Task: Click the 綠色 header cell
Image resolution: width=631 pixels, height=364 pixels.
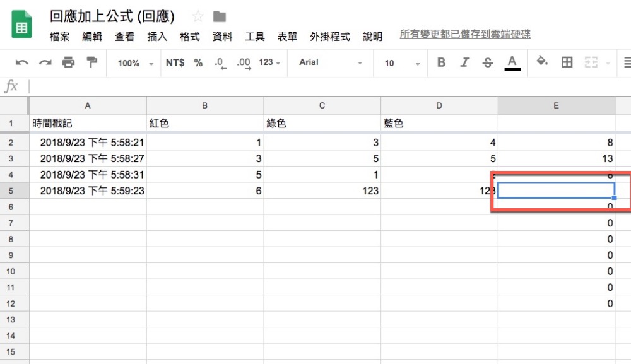Action: [x=322, y=123]
